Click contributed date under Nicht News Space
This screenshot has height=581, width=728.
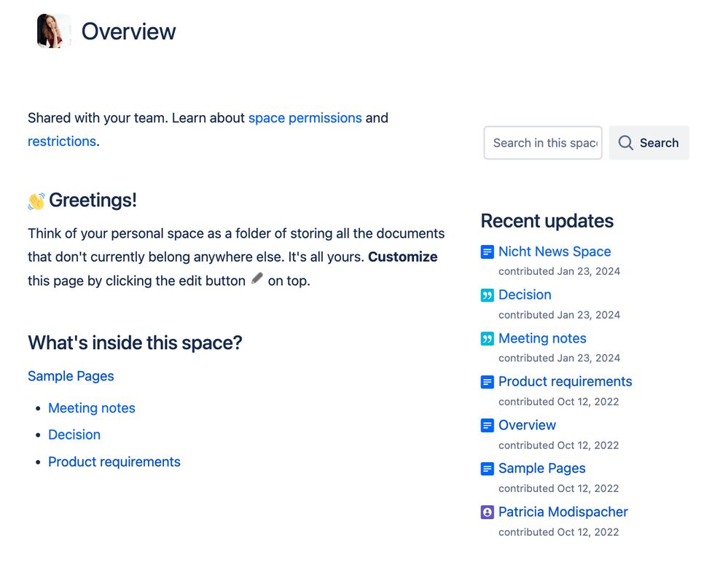point(559,271)
